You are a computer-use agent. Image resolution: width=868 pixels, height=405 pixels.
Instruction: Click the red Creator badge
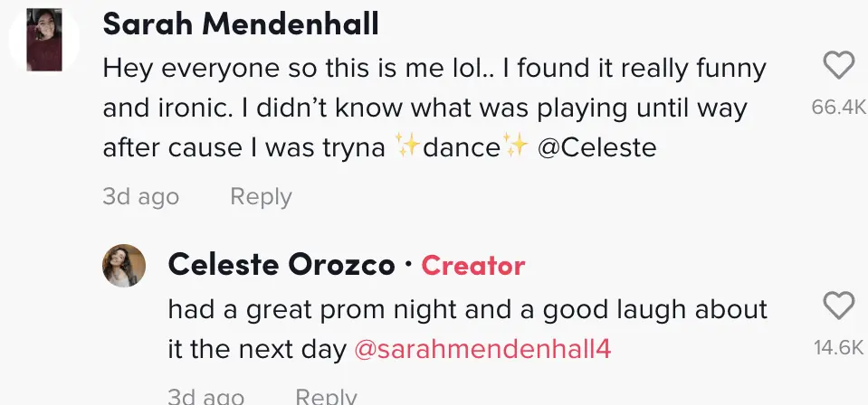coord(473,265)
